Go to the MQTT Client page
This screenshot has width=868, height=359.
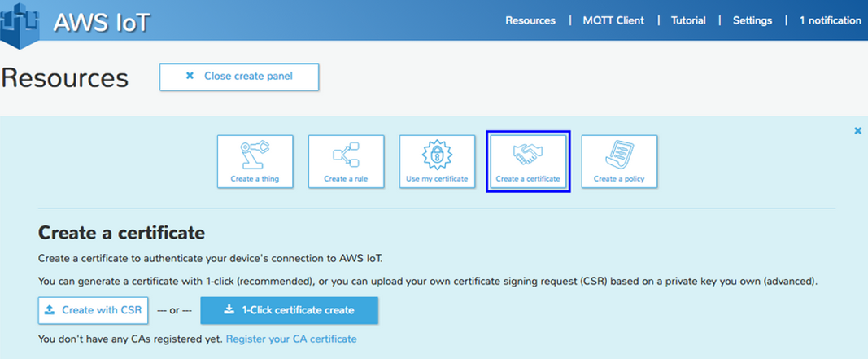612,20
